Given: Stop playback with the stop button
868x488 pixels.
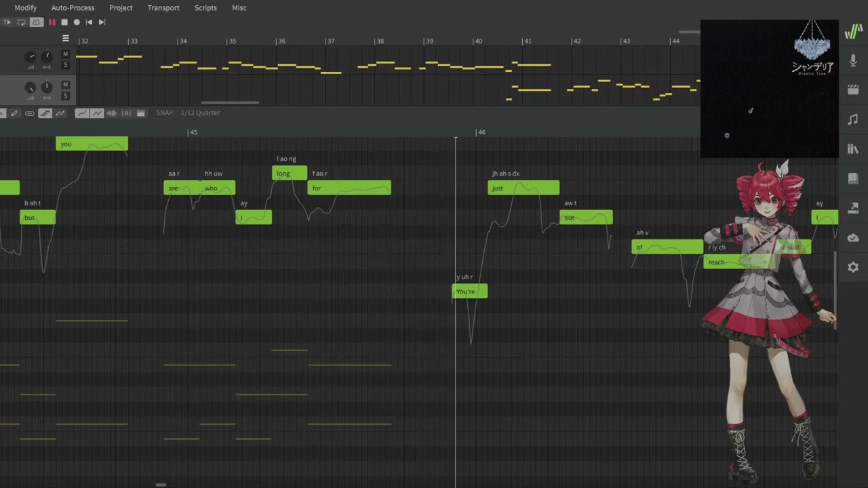Looking at the screenshot, I should [x=64, y=22].
